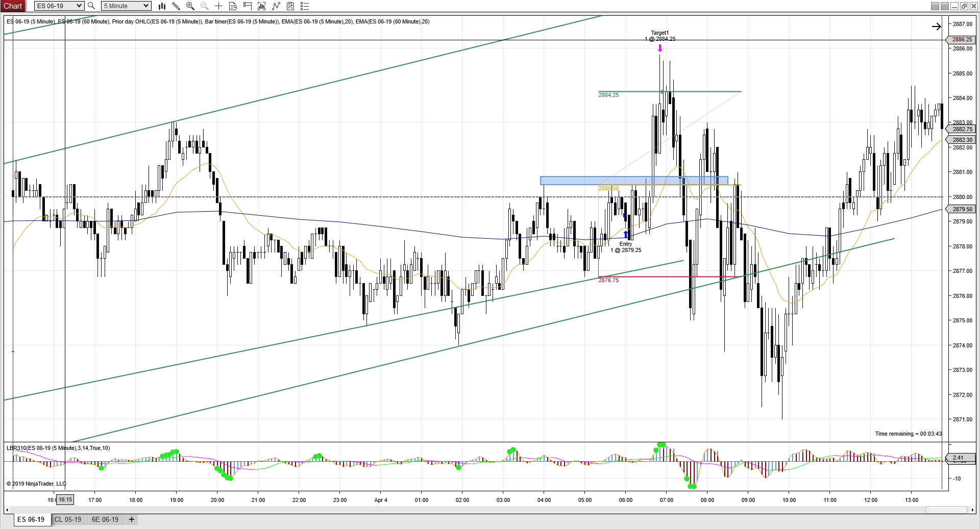Screen dimensions: 980x529
Task: Click the first gray window link button
Action: click(x=935, y=6)
